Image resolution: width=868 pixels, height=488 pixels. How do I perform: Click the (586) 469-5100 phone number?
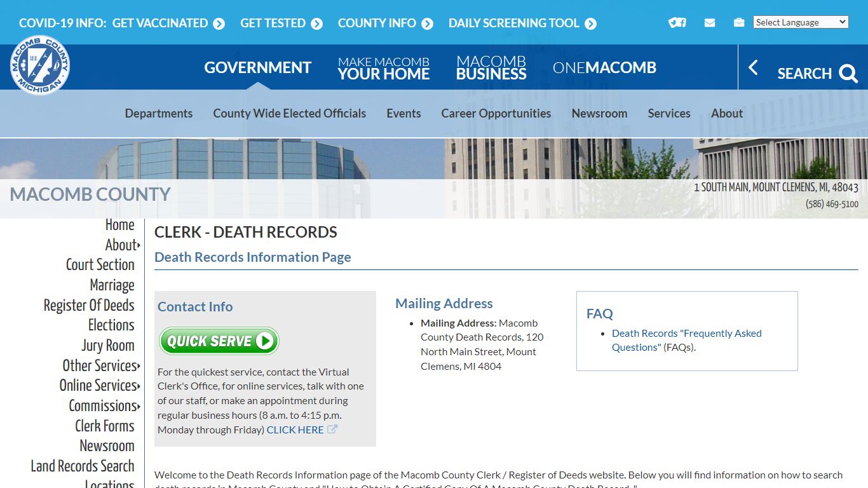click(x=832, y=204)
